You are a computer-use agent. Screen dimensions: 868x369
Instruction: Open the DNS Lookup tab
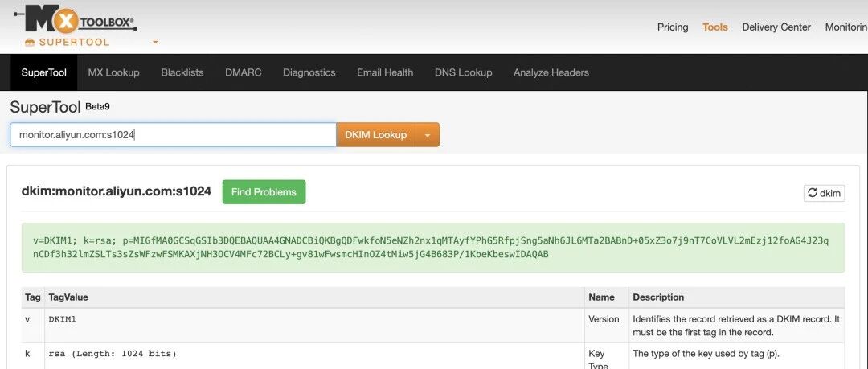click(x=464, y=72)
